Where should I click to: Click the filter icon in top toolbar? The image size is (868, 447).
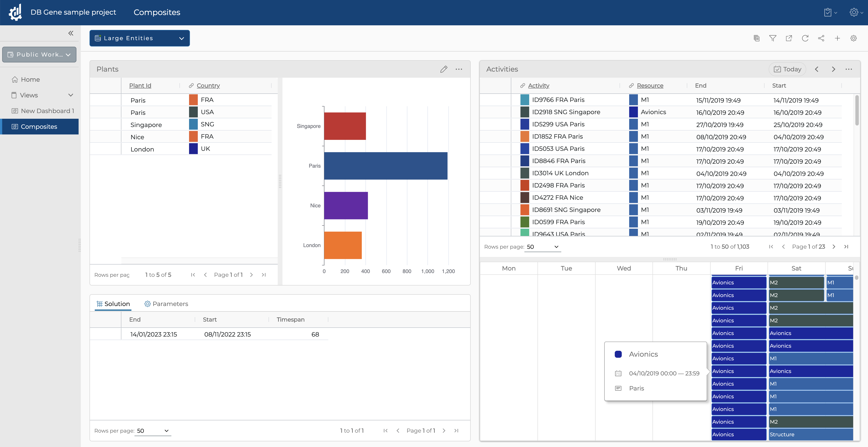[773, 38]
